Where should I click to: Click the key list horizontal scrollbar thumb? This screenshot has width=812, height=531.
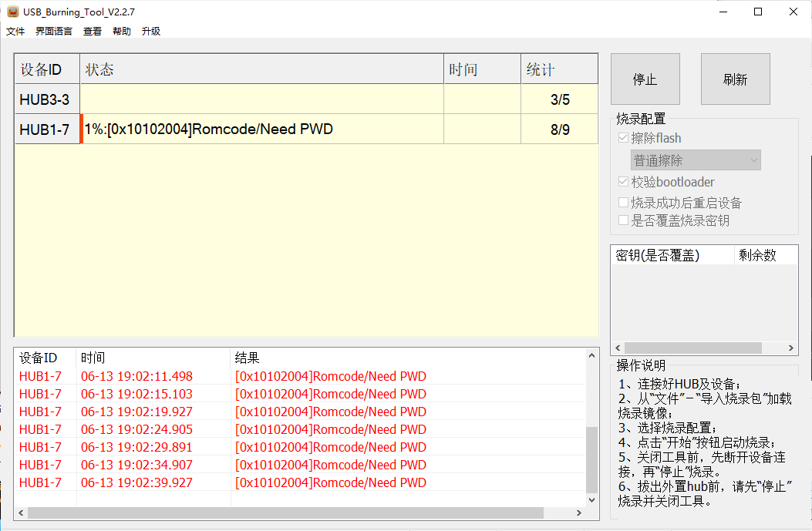coord(693,348)
